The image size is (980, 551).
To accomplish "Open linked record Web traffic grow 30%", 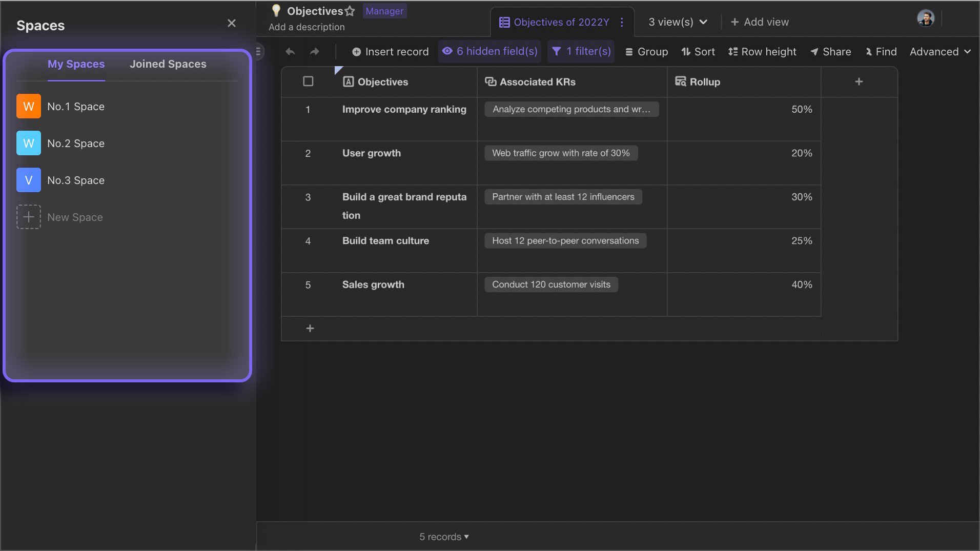I will 561,153.
